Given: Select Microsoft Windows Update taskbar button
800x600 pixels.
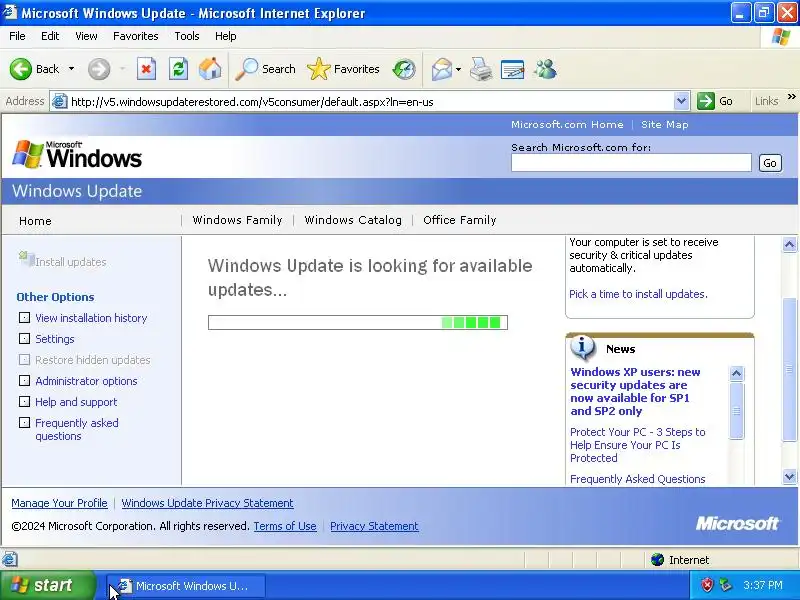Looking at the screenshot, I should (186, 586).
